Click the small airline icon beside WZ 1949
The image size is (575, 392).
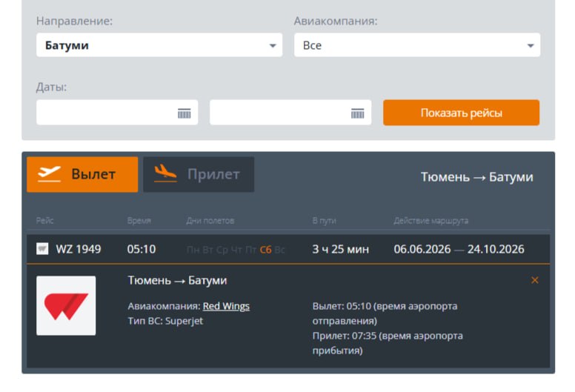coord(42,249)
